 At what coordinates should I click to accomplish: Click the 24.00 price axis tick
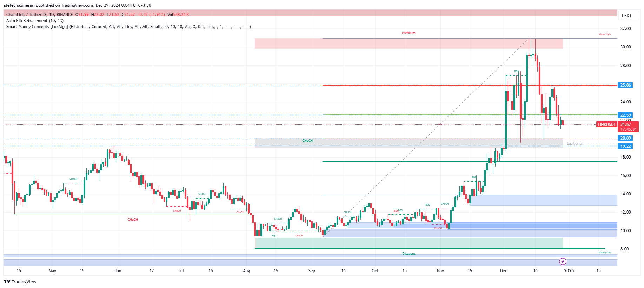[x=625, y=102]
